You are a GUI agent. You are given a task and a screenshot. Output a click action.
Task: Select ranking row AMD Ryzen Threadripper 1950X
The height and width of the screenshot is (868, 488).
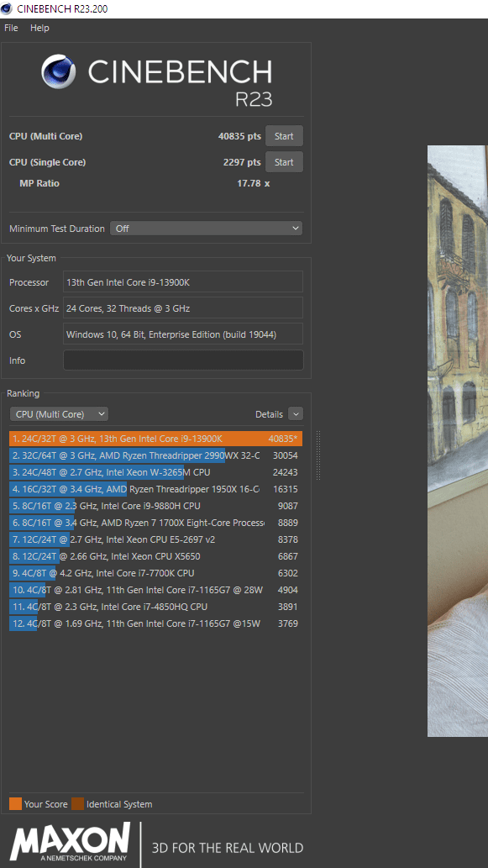click(156, 489)
